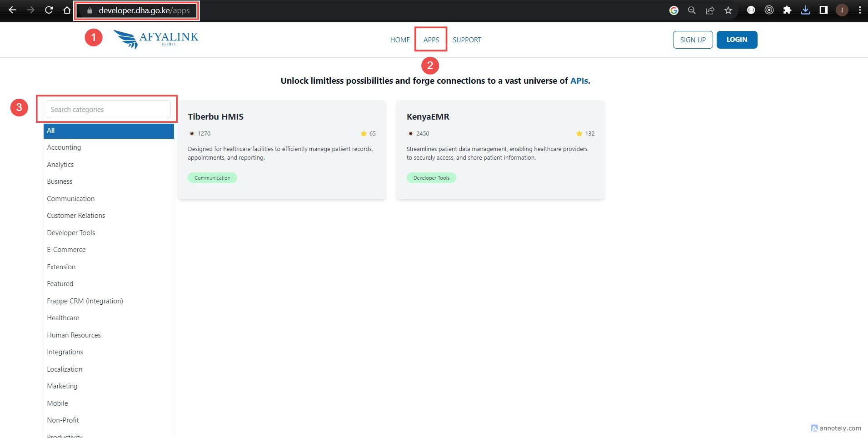Open the browser home page icon
The image size is (868, 438).
[67, 10]
